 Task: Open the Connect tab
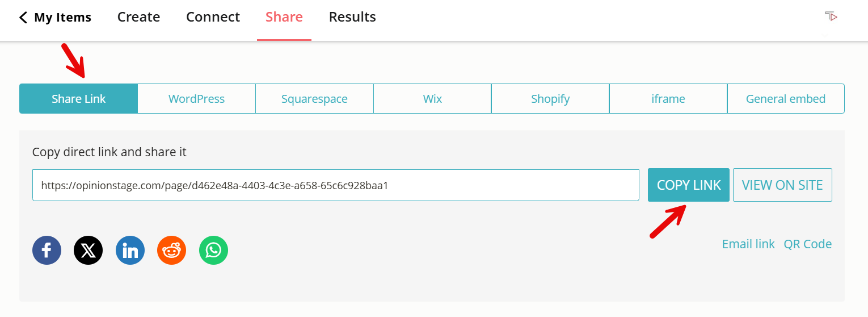[213, 17]
